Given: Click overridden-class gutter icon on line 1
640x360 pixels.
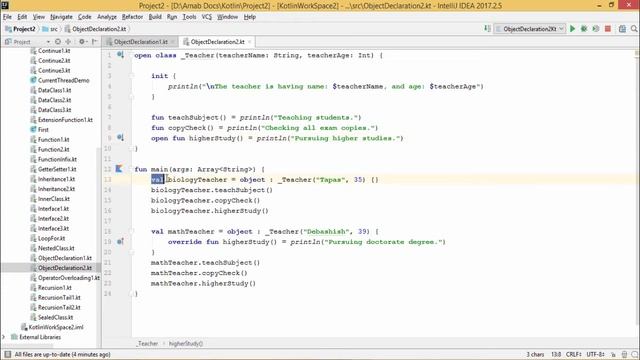Looking at the screenshot, I should [x=120, y=55].
